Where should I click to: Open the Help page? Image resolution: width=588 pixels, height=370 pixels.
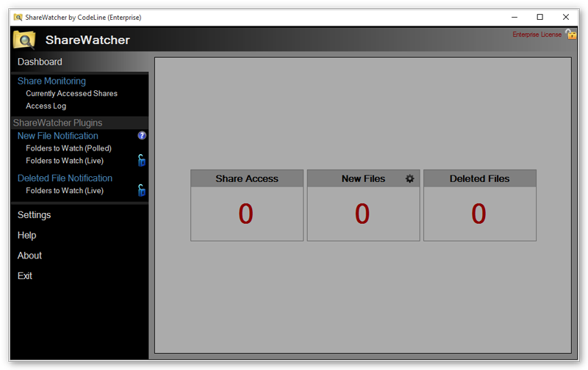pyautogui.click(x=26, y=235)
